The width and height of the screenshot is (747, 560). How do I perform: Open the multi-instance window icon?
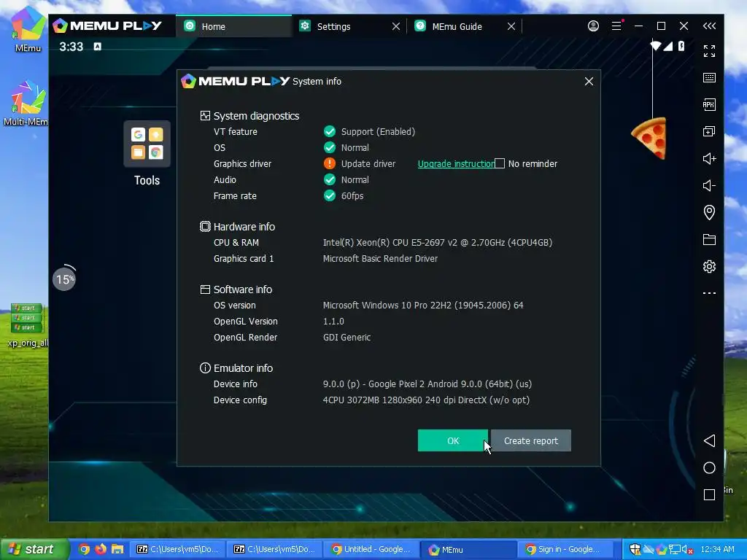(709, 131)
